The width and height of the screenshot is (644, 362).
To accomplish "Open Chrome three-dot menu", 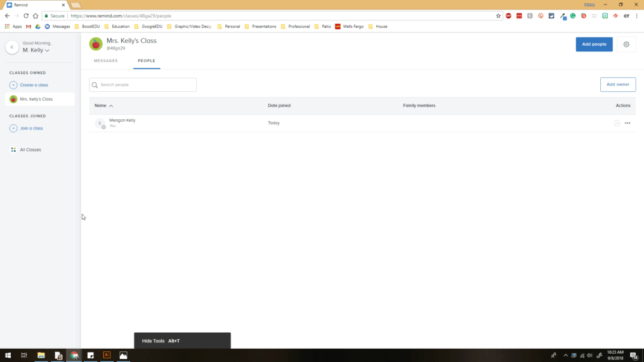I will (x=636, y=16).
